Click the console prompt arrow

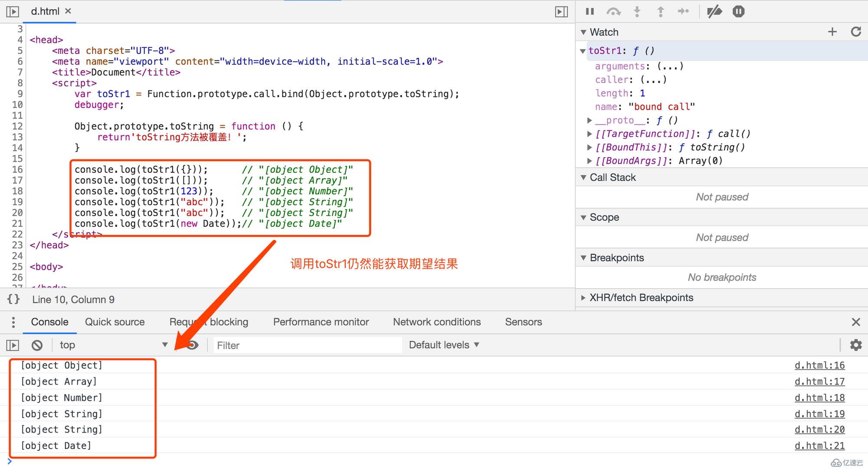[x=10, y=461]
